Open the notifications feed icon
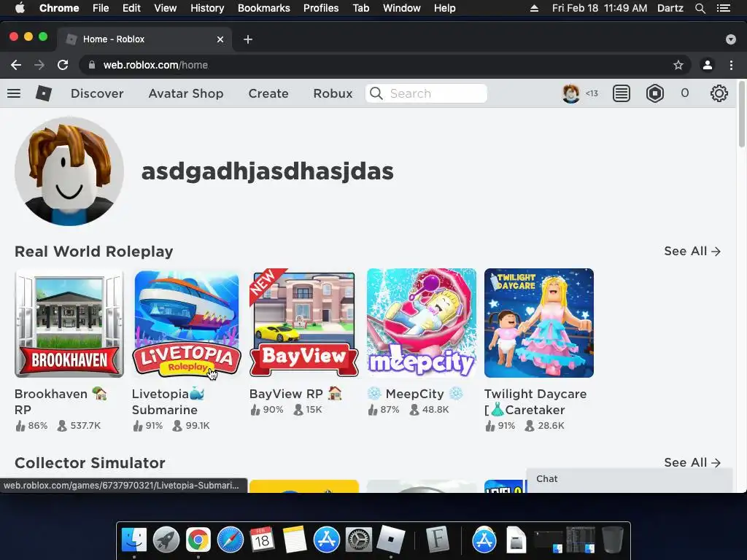Screen dimensions: 747x560 pos(622,93)
